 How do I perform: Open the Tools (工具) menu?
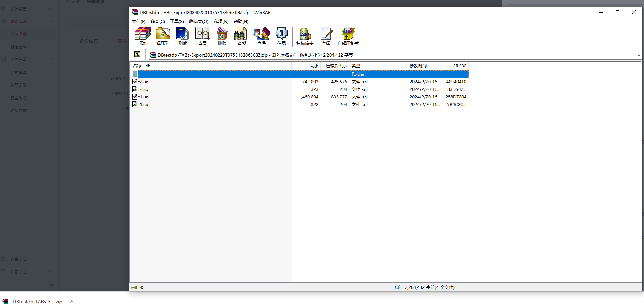point(177,22)
